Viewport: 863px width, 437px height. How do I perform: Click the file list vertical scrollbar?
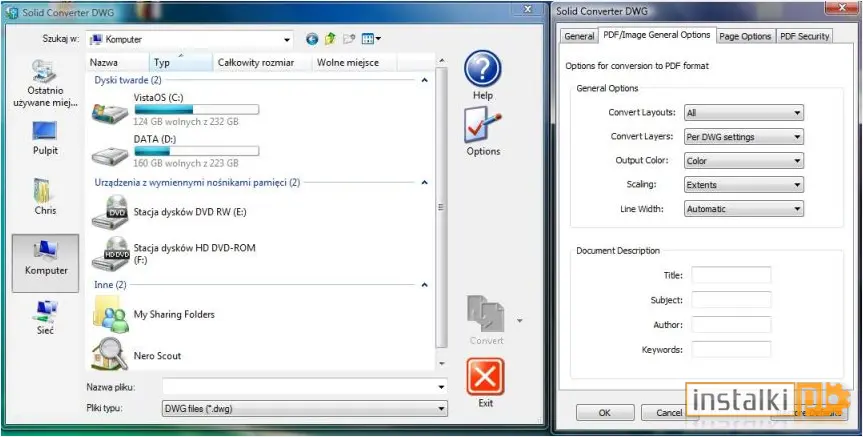[441, 207]
